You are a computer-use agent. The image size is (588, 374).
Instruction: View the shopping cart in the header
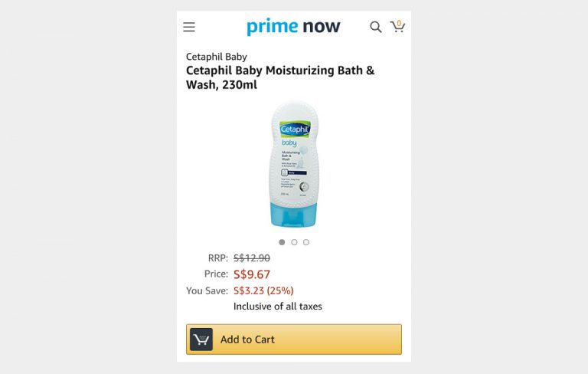[x=397, y=27]
